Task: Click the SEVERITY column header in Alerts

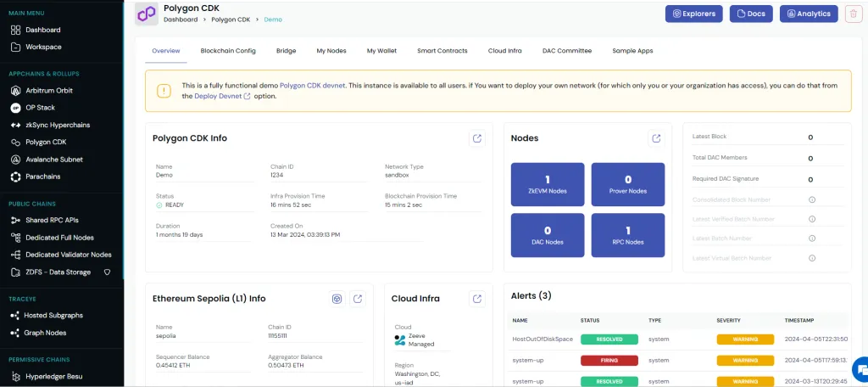Action: pyautogui.click(x=728, y=321)
